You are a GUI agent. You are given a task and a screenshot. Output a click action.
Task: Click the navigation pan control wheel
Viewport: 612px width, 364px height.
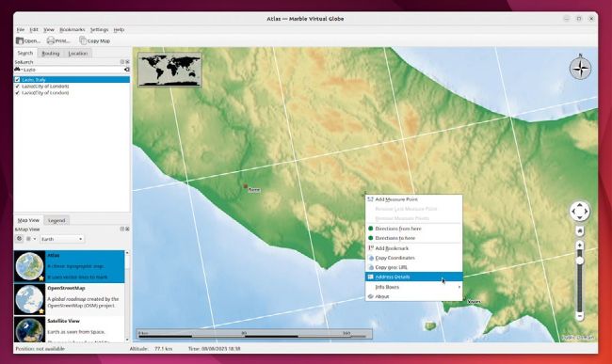coord(580,212)
